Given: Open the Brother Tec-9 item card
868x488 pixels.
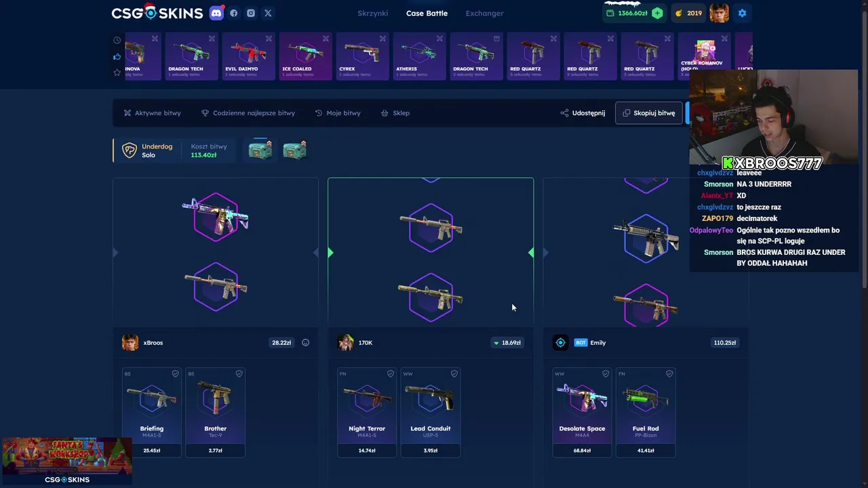Looking at the screenshot, I should pyautogui.click(x=216, y=412).
